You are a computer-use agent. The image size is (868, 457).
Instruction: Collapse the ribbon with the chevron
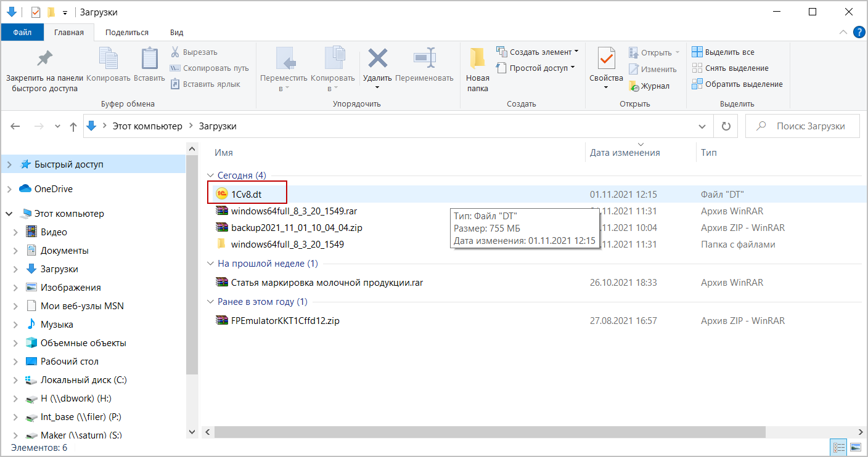[843, 33]
